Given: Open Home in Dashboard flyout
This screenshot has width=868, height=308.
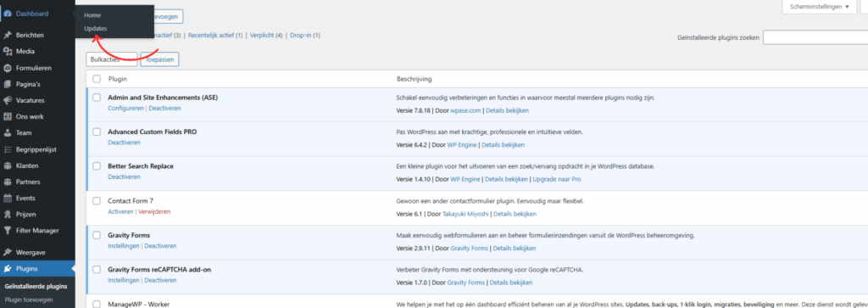Looking at the screenshot, I should click(x=92, y=15).
